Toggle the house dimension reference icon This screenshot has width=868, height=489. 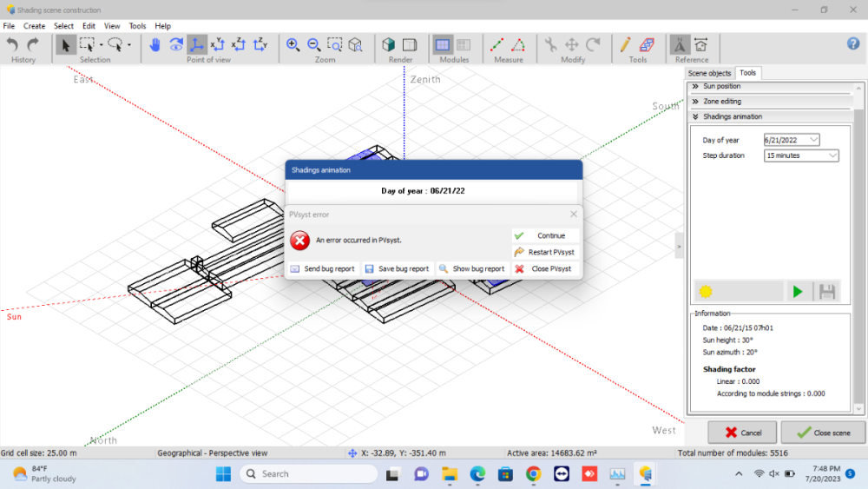[700, 45]
